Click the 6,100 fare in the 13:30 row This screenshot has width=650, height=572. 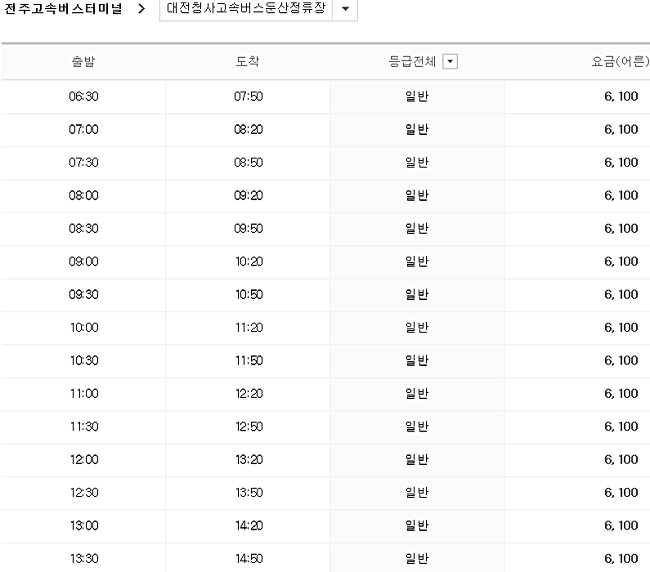coord(621,559)
